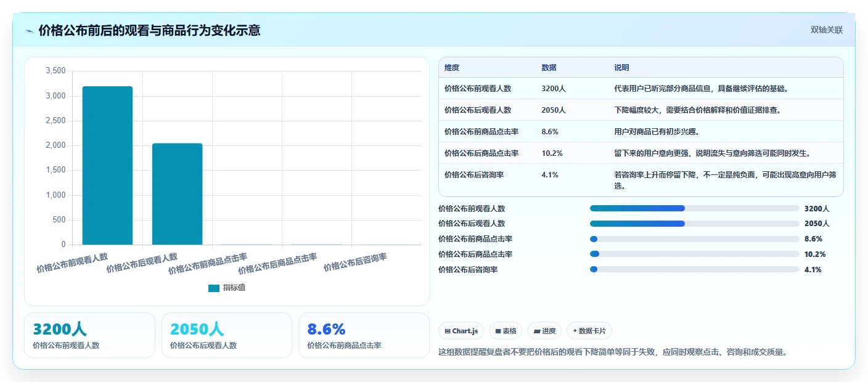Viewport: 868px width, 382px height.
Task: Click the 指标值 legend label
Action: (x=234, y=288)
